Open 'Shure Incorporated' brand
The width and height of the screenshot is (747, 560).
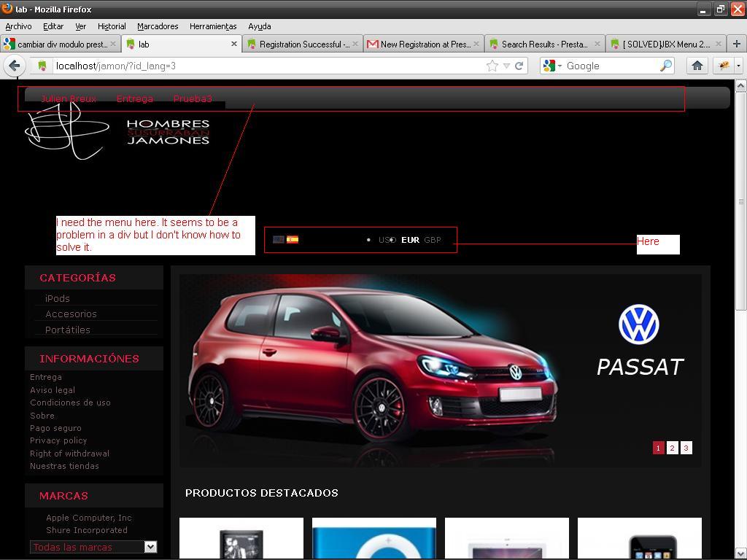[87, 530]
